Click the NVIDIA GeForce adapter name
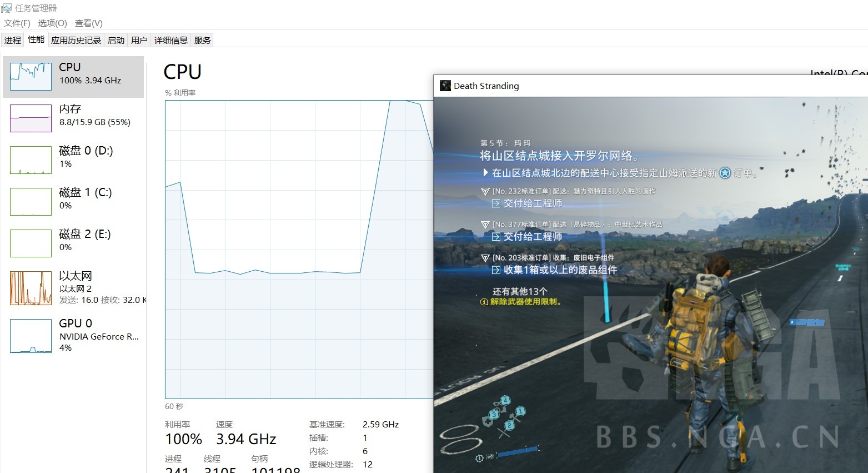Image resolution: width=868 pixels, height=473 pixels. (x=99, y=337)
